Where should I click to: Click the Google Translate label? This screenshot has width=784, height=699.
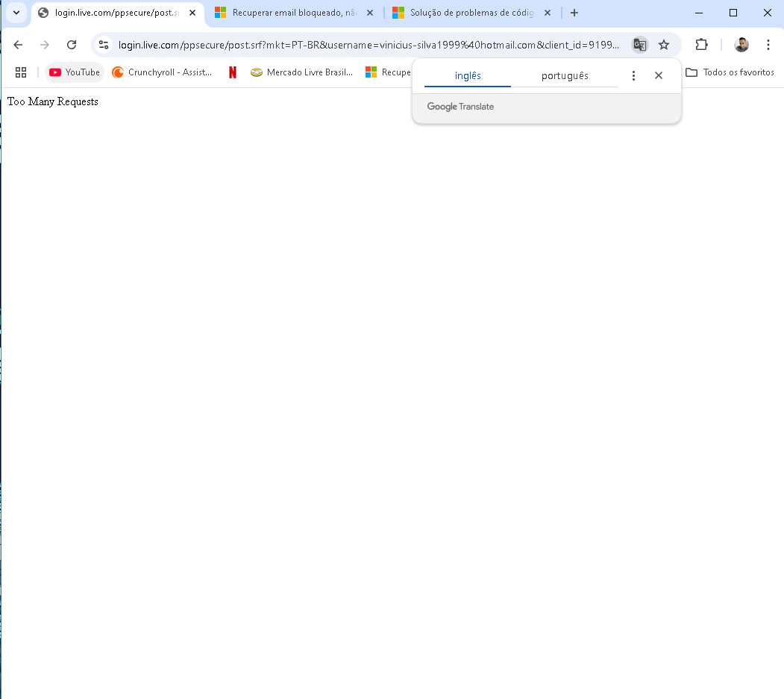[460, 107]
